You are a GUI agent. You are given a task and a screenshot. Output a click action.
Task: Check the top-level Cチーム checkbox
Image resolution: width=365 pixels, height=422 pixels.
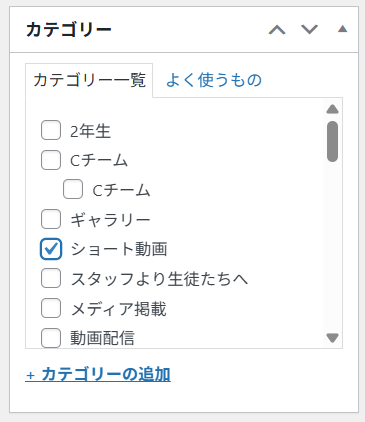(51, 160)
